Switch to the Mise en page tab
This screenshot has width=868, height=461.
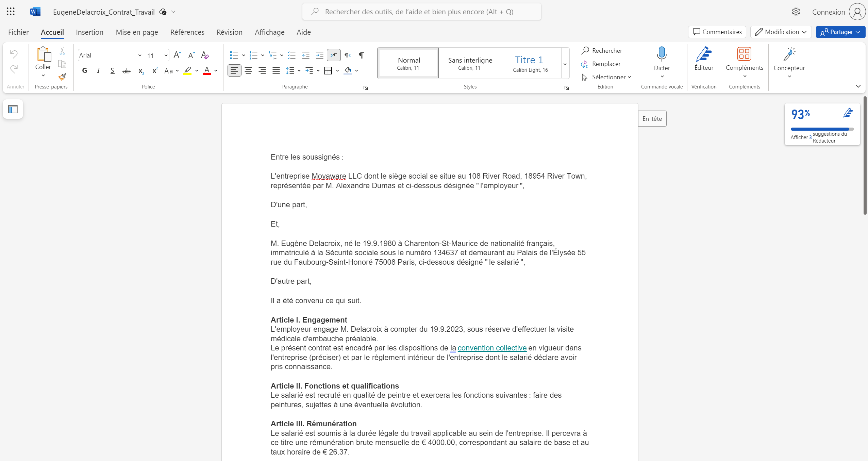click(137, 32)
